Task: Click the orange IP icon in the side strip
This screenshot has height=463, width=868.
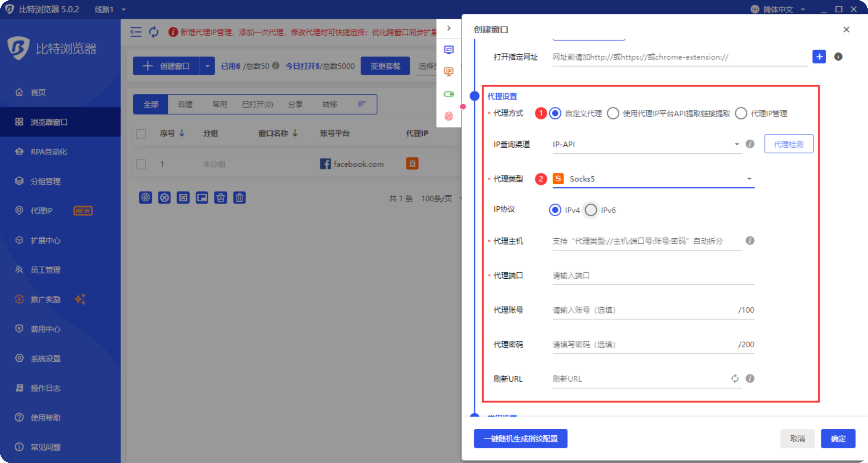Action: [448, 71]
